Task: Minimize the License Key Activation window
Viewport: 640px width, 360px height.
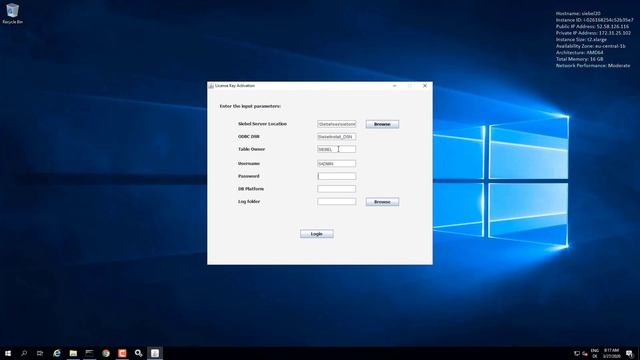Action: pyautogui.click(x=394, y=86)
